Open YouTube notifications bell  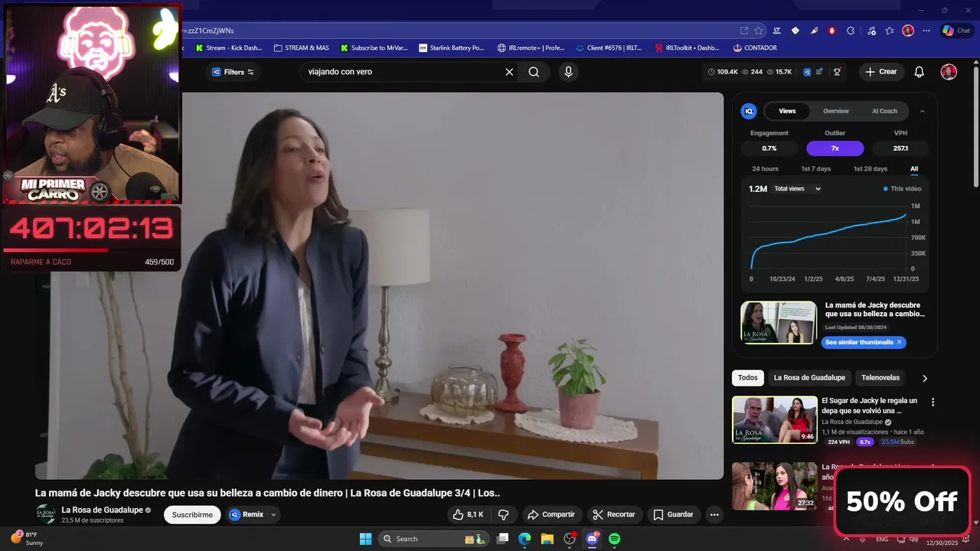point(920,72)
